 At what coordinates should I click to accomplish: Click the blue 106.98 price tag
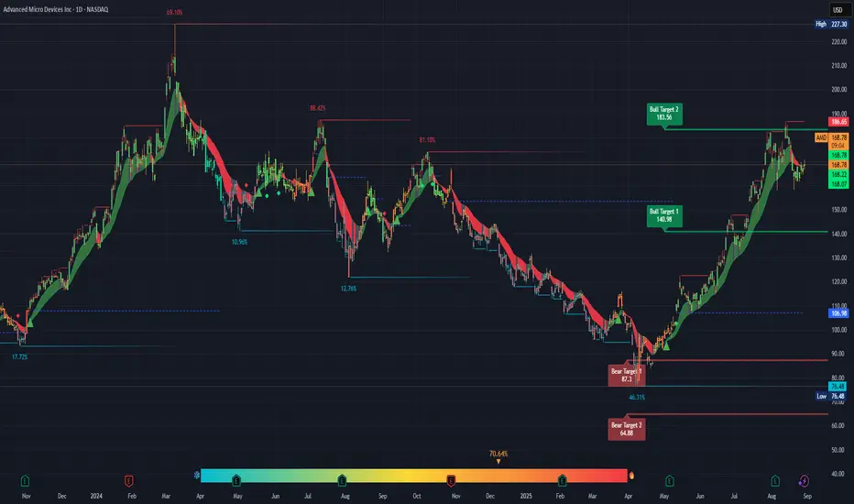pyautogui.click(x=838, y=313)
